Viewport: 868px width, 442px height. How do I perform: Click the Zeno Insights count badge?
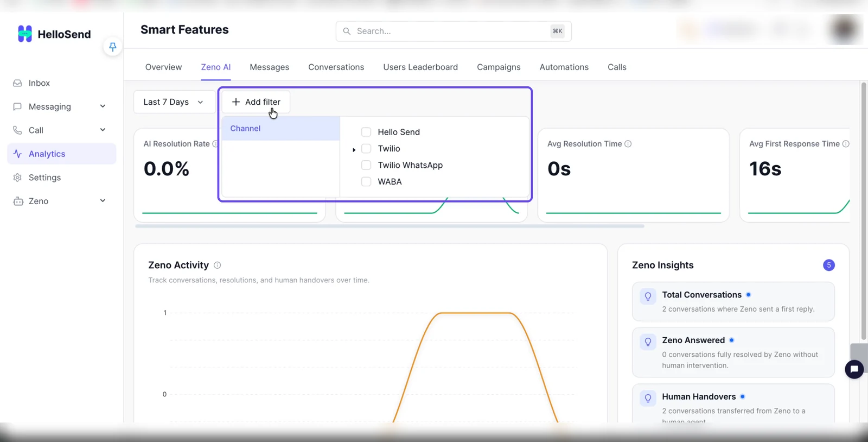828,266
